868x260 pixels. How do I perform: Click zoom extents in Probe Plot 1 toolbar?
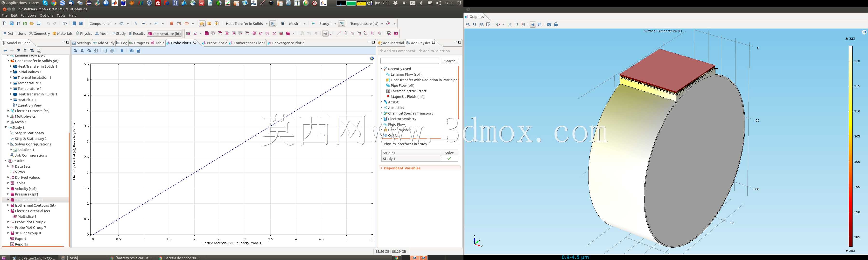pyautogui.click(x=96, y=51)
